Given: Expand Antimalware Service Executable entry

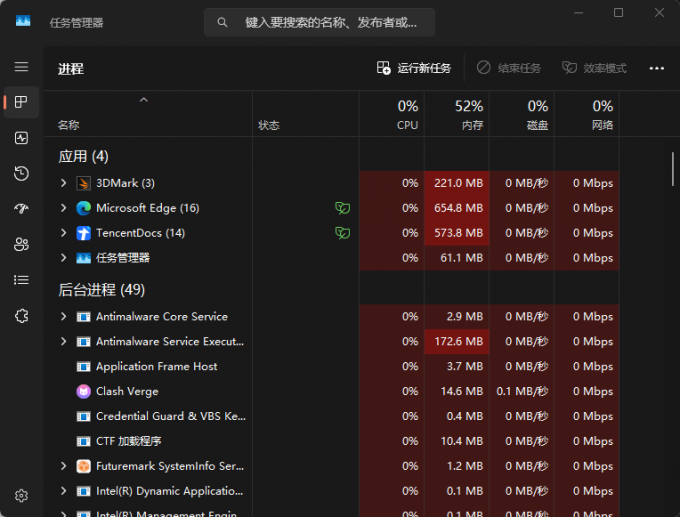Looking at the screenshot, I should [63, 342].
